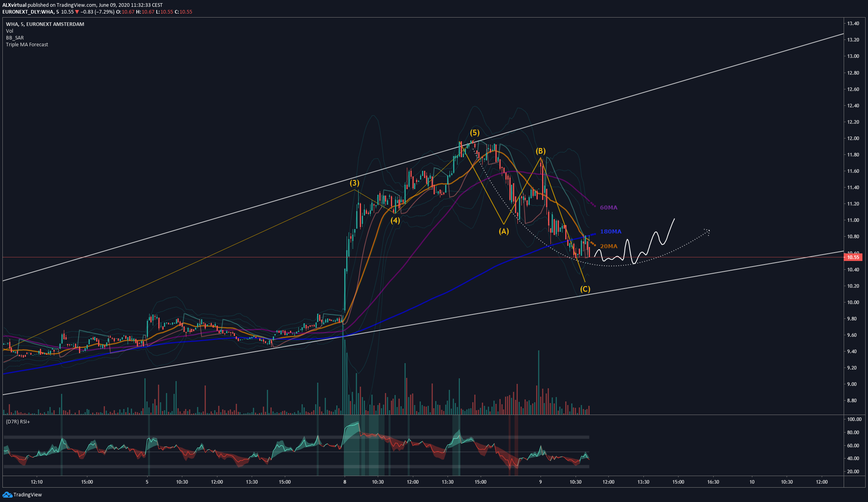868x502 pixels.
Task: Click the C:10.55 close value in header
Action: point(183,12)
